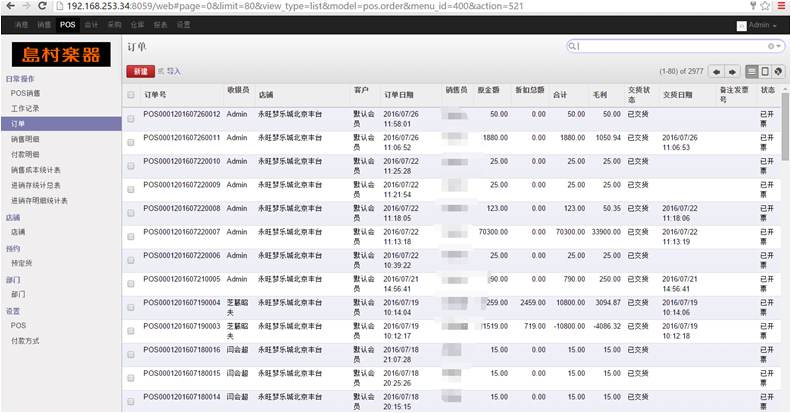791x413 pixels.
Task: Open 进销存统计总表 in the sidebar
Action: (35, 185)
